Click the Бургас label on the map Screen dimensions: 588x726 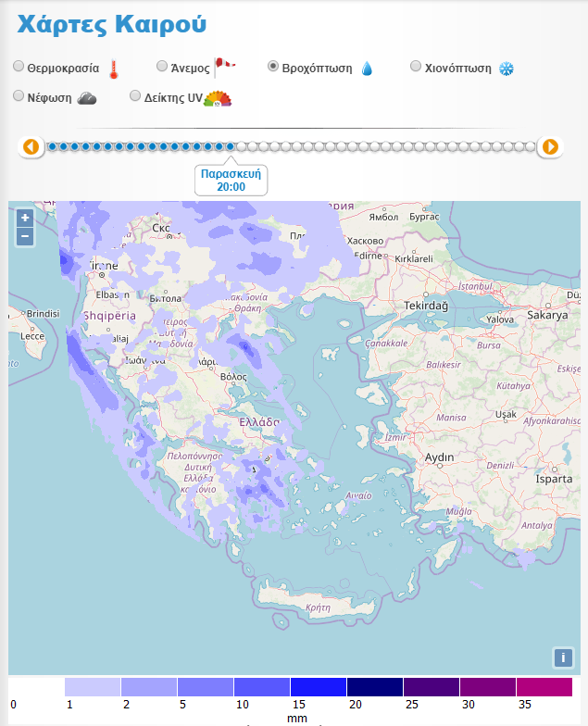(x=424, y=217)
